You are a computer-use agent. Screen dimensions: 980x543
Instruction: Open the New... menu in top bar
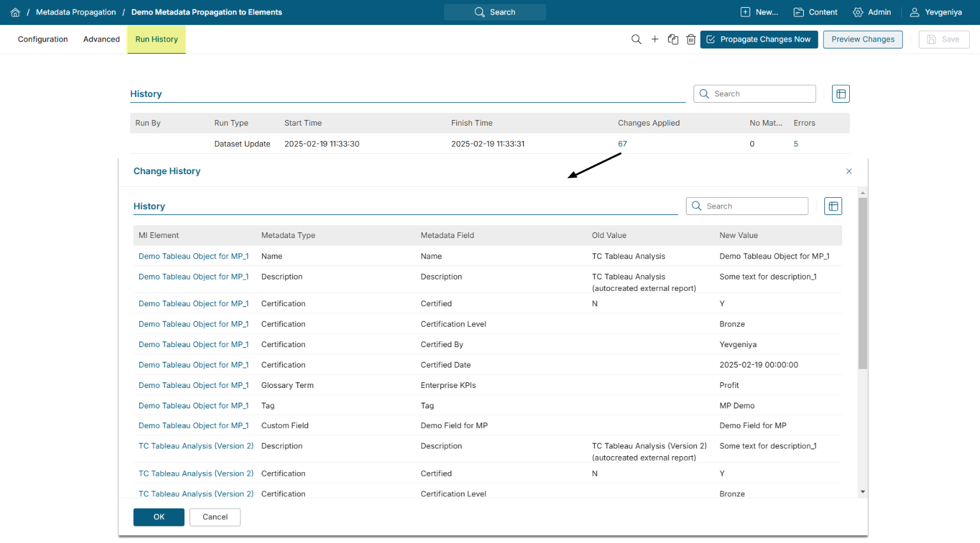pos(759,12)
